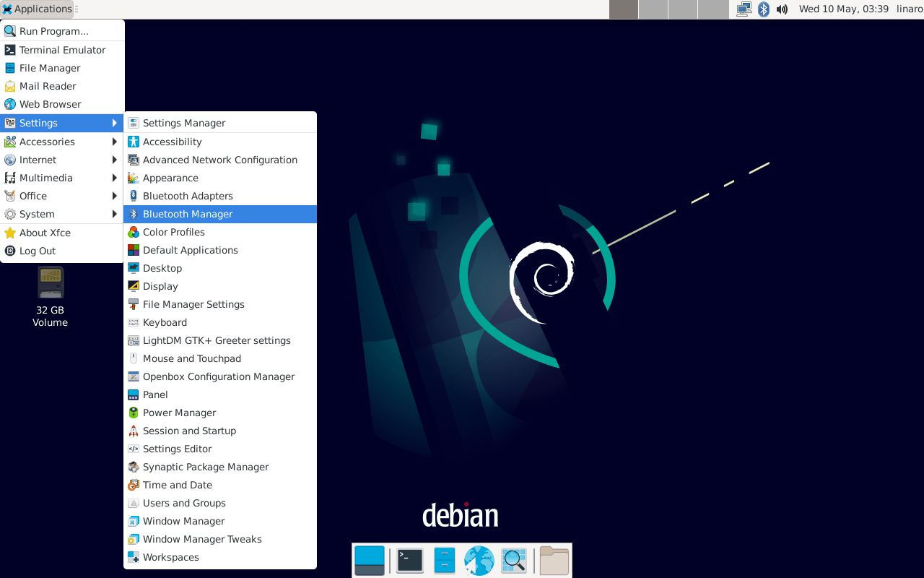Image resolution: width=924 pixels, height=578 pixels.
Task: Click the show desktop icon in dock
Action: tap(370, 561)
